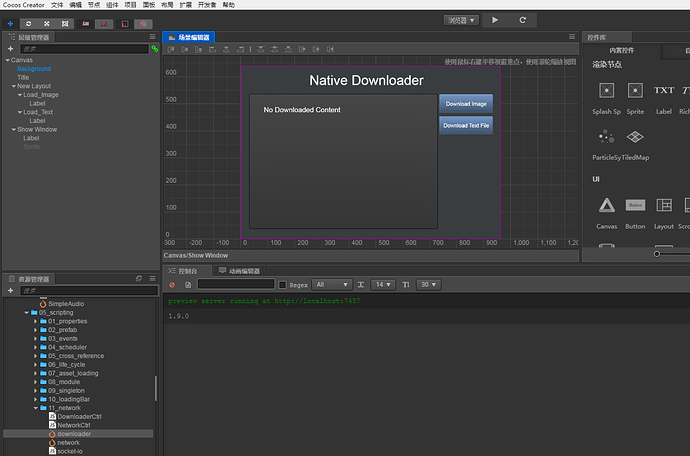The width and height of the screenshot is (690, 456).
Task: Switch to the animation editor tab
Action: point(239,271)
